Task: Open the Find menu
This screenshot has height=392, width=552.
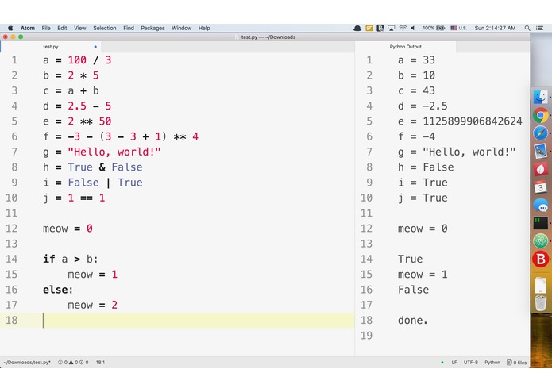Action: tap(129, 28)
